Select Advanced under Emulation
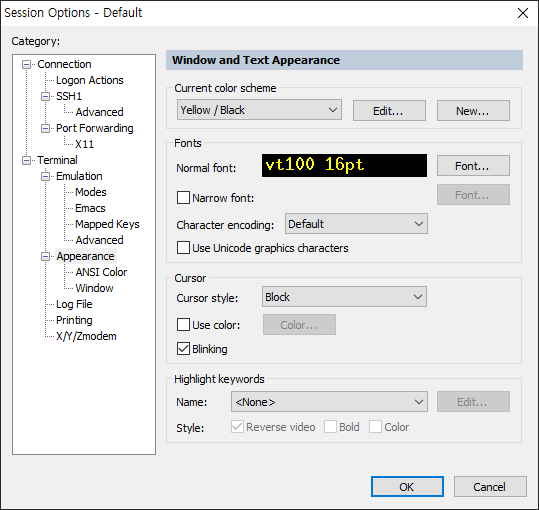Screen dimensions: 539x510 point(99,240)
